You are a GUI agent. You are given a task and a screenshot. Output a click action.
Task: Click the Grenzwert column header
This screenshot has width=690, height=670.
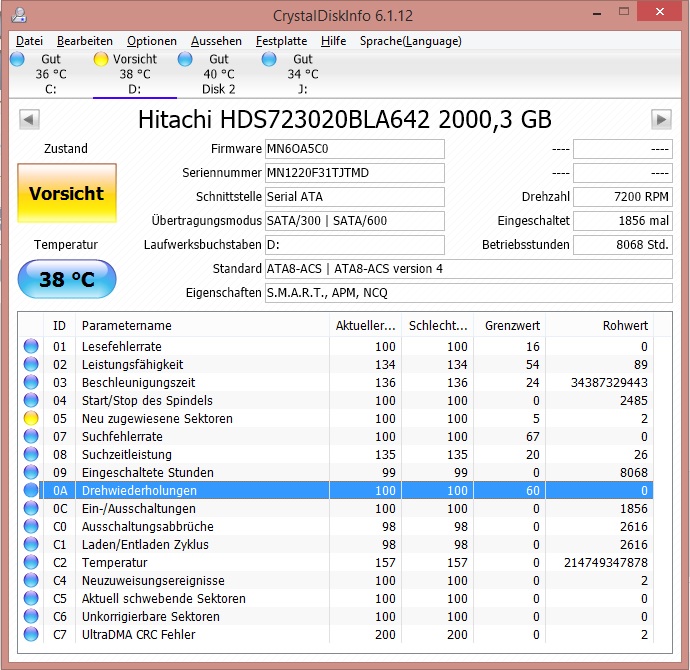tap(510, 326)
